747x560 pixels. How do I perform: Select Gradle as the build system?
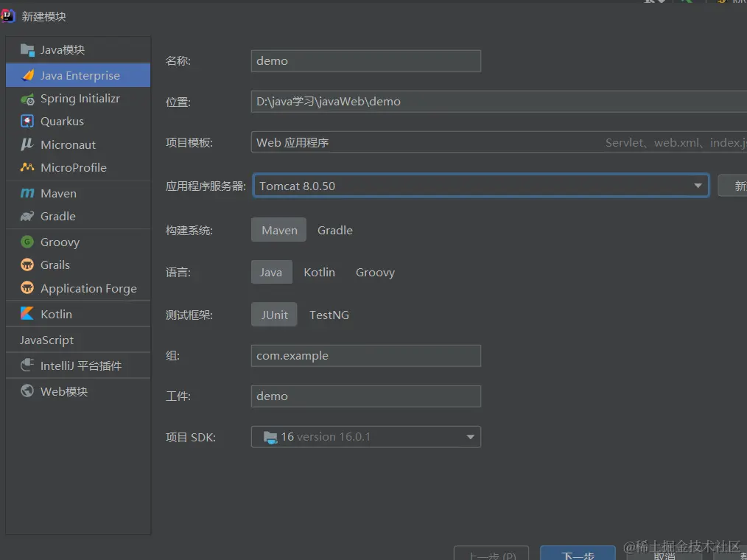(335, 230)
